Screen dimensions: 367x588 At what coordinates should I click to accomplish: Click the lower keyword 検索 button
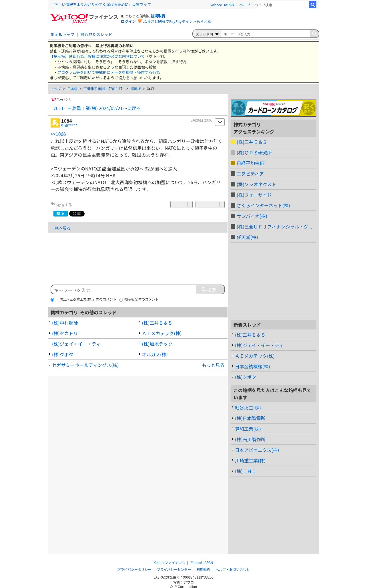(210, 289)
